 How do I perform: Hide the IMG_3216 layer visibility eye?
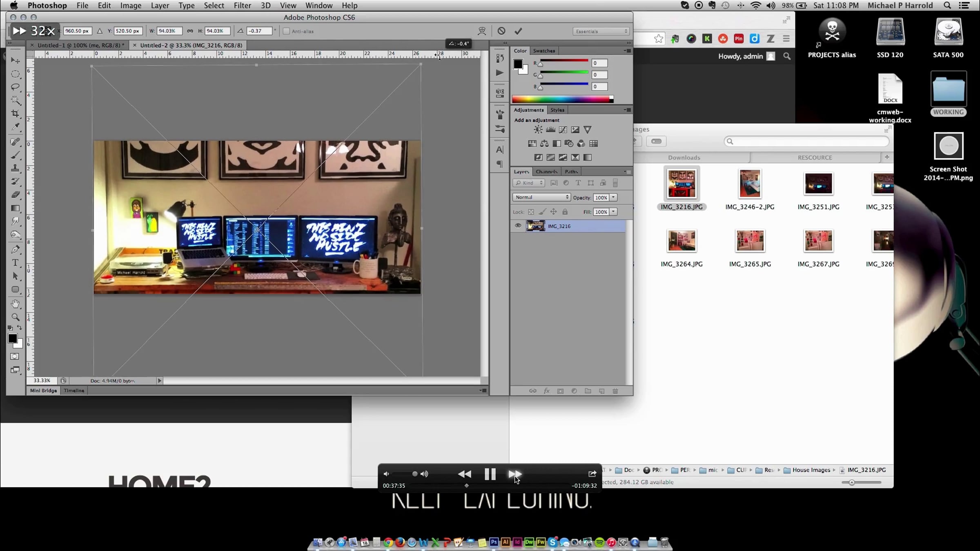(x=518, y=226)
